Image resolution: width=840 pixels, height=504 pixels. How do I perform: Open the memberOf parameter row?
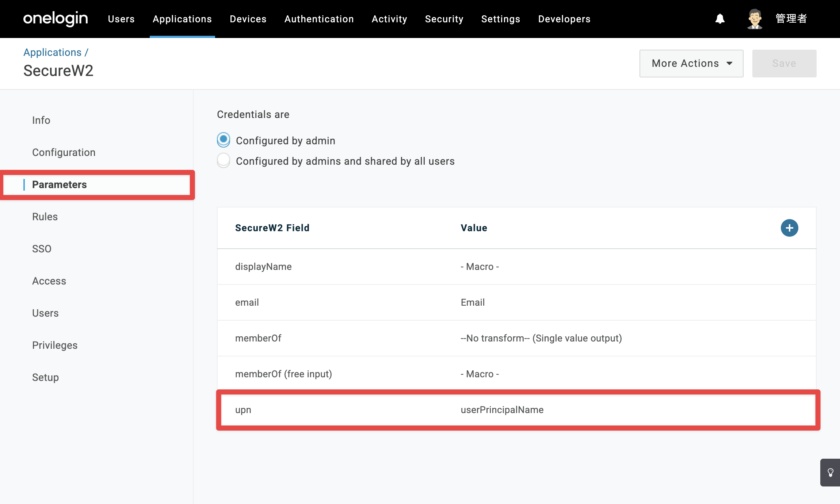(x=516, y=338)
